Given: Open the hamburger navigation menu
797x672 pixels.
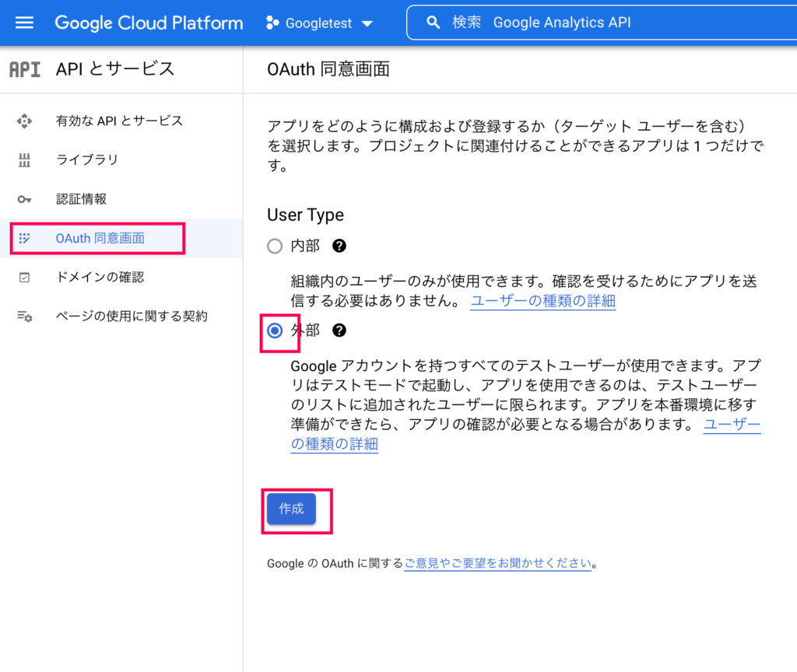Looking at the screenshot, I should coord(24,23).
